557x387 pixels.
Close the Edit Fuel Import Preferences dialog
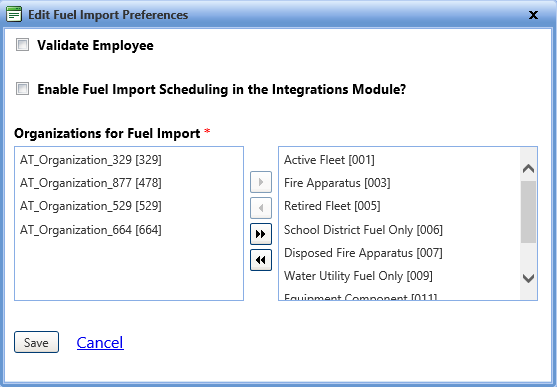tap(533, 15)
